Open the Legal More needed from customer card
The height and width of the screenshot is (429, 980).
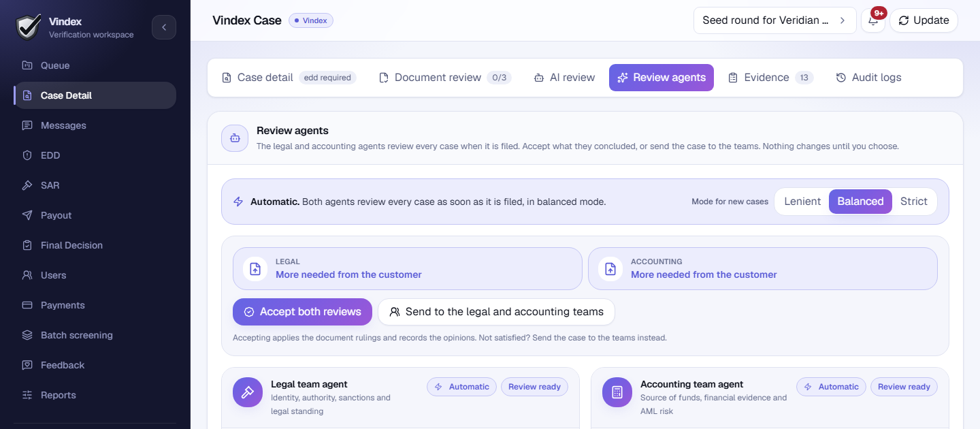point(408,268)
